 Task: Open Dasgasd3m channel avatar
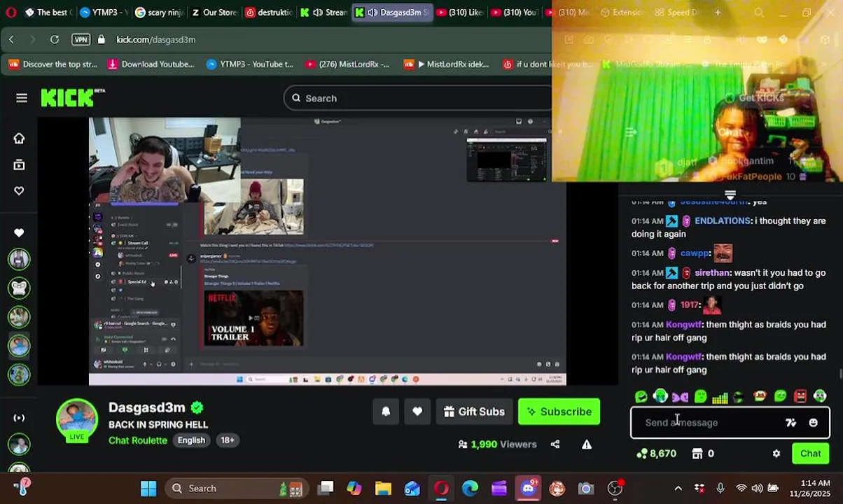point(77,420)
